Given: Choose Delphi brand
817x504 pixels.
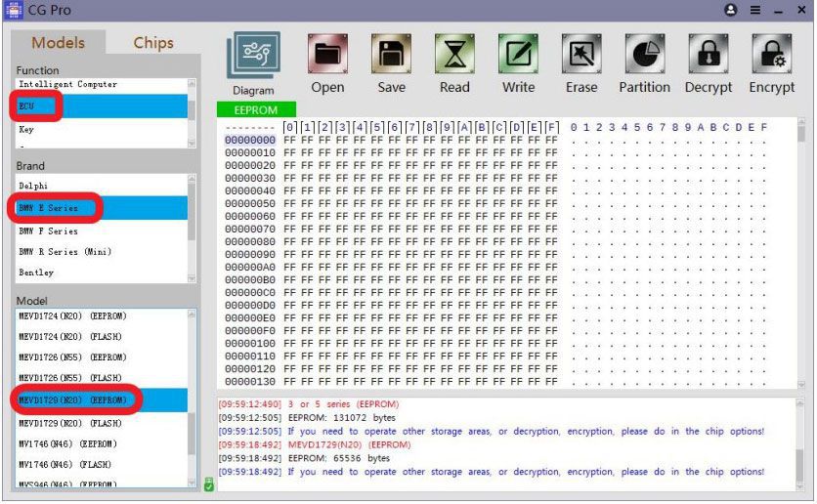Looking at the screenshot, I should click(101, 186).
